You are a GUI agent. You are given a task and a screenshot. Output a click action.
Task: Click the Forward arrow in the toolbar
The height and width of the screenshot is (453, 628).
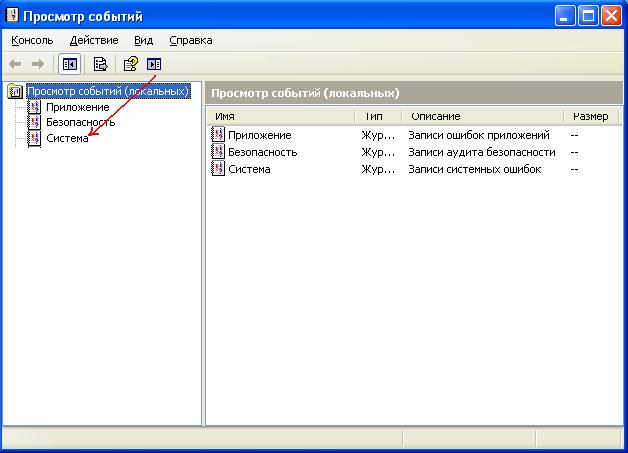pyautogui.click(x=38, y=64)
